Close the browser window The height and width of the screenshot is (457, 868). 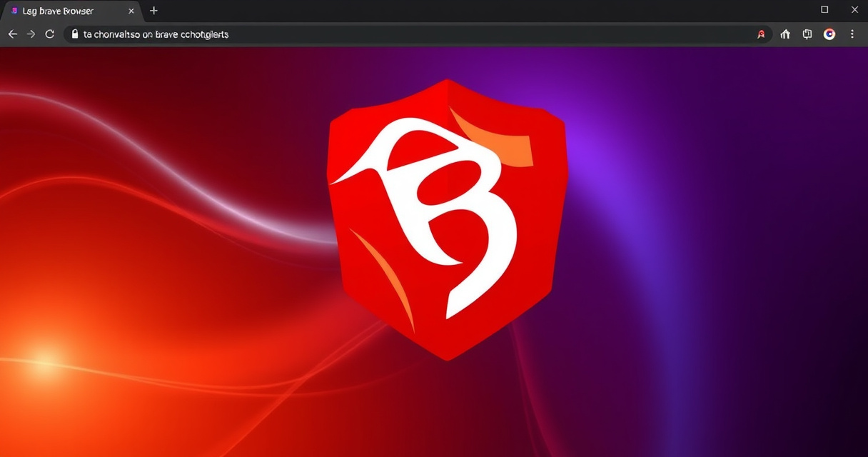pyautogui.click(x=855, y=10)
